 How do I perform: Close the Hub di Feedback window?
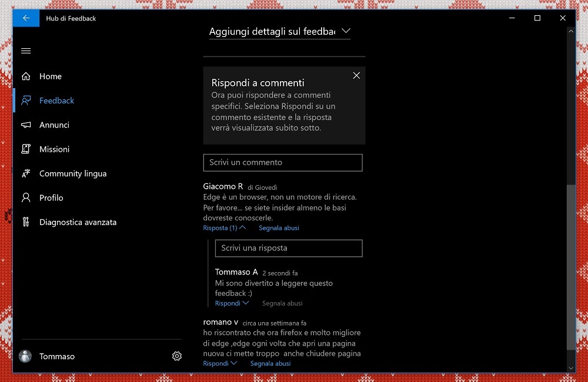pos(563,18)
